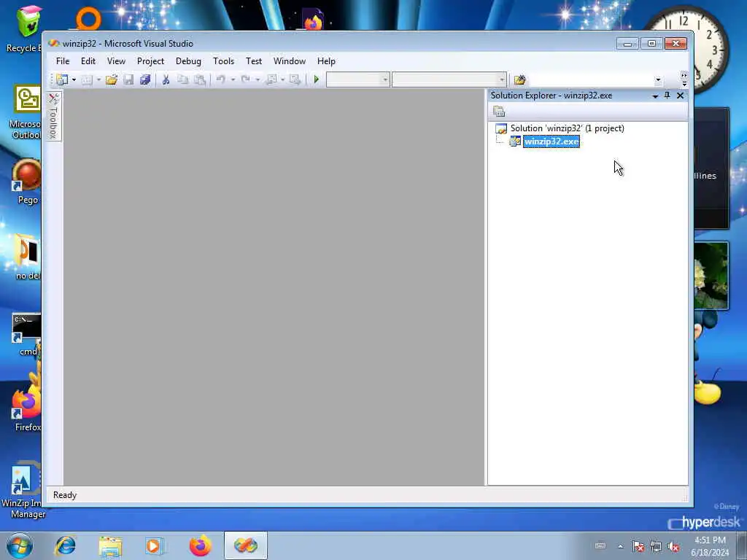747x560 pixels.
Task: Open the Windows Start button
Action: (20, 545)
